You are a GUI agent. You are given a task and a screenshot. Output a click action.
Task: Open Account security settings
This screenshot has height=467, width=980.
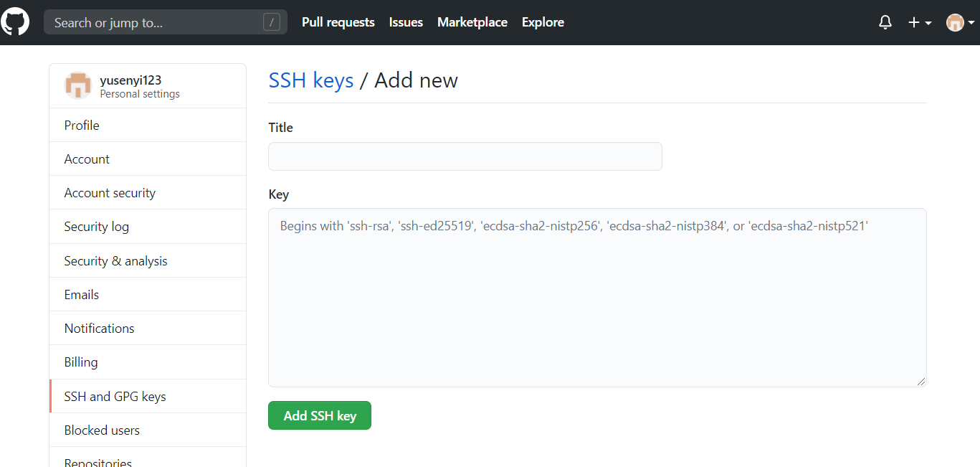tap(148, 192)
